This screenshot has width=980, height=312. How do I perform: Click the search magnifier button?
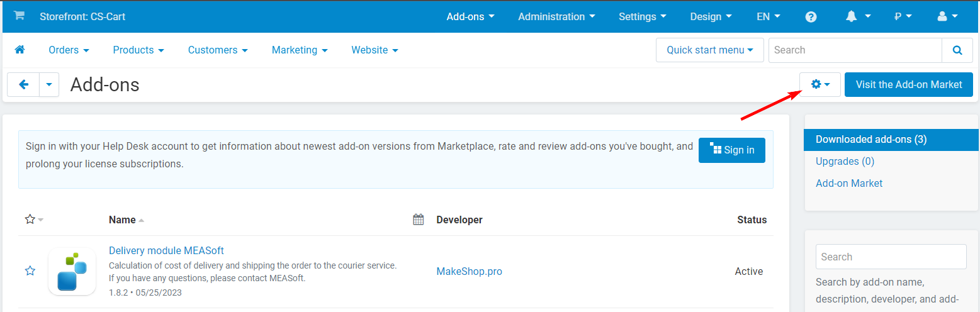(957, 50)
